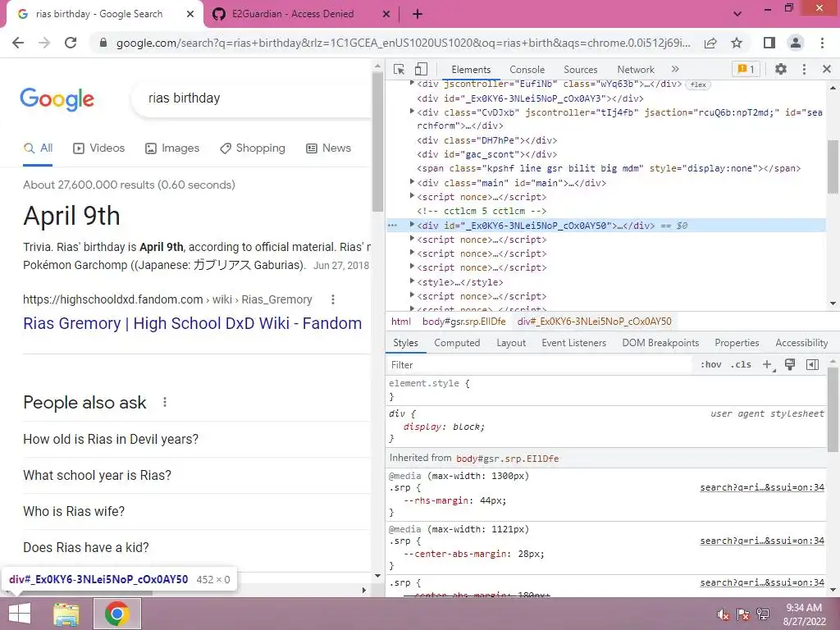Expand the div class CvDJxb searchform node
This screenshot has width=840, height=630.
(x=412, y=112)
